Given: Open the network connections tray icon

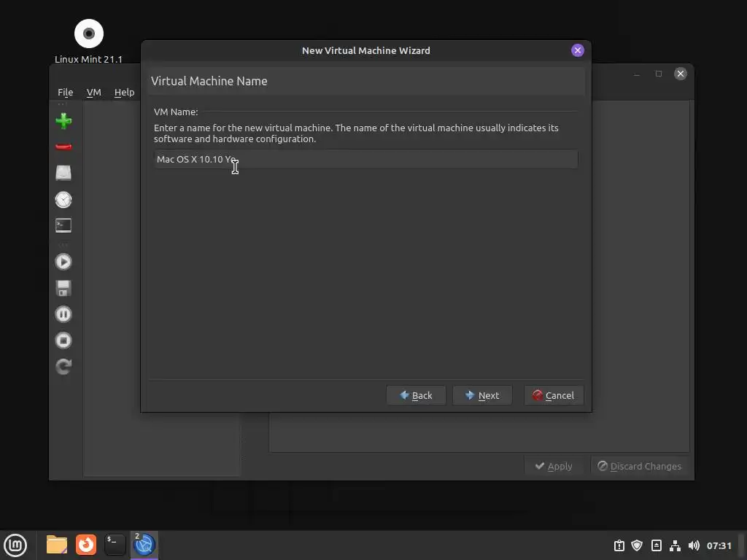Looking at the screenshot, I should [675, 545].
